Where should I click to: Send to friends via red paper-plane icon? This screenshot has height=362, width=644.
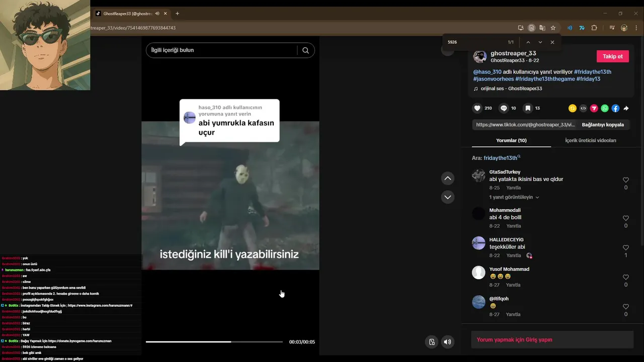point(594,108)
